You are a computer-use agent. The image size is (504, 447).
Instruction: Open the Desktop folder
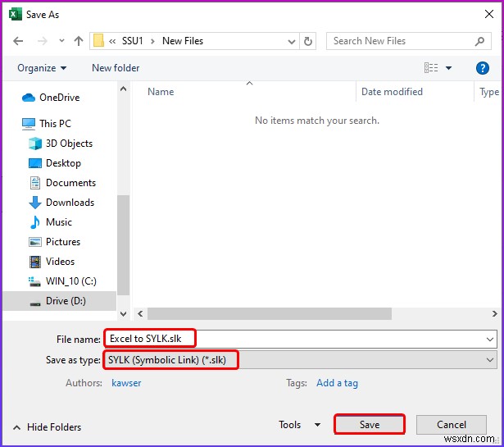coord(63,163)
